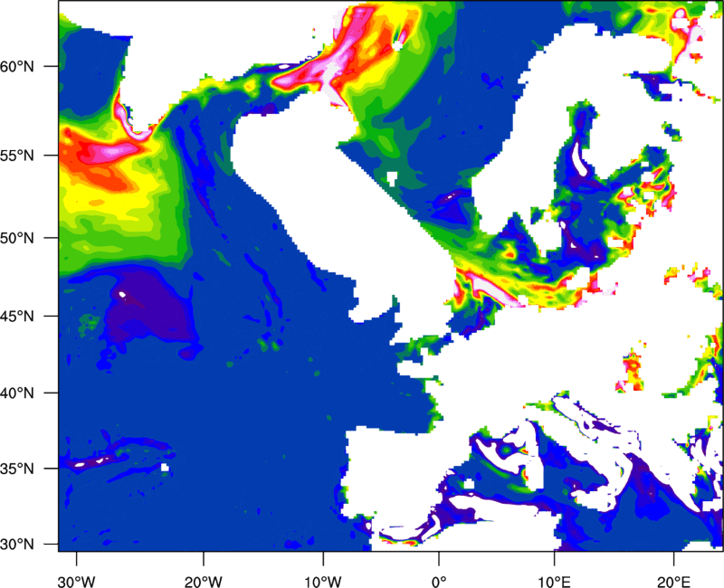Click the 50°N latitude label
Screen dimensions: 724x588
click(x=17, y=238)
